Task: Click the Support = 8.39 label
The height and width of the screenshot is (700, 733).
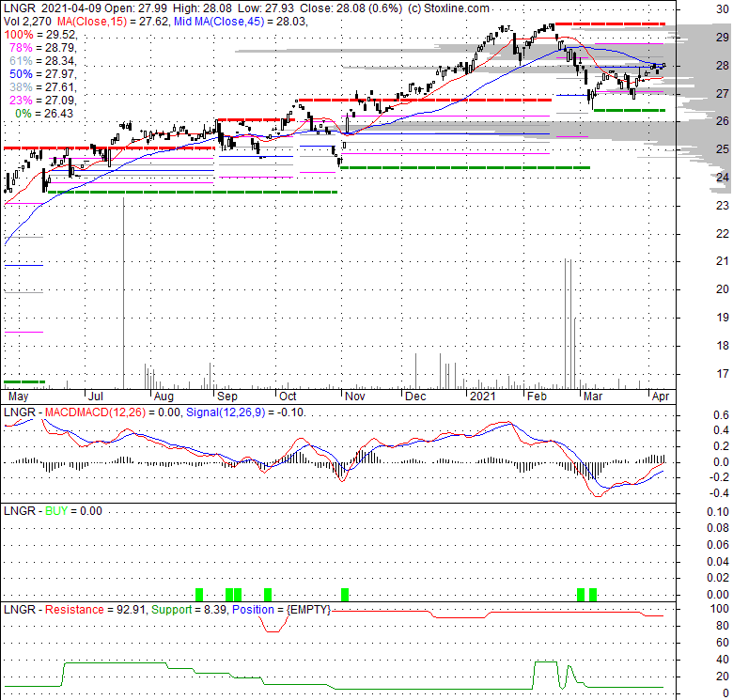Action: 189,610
